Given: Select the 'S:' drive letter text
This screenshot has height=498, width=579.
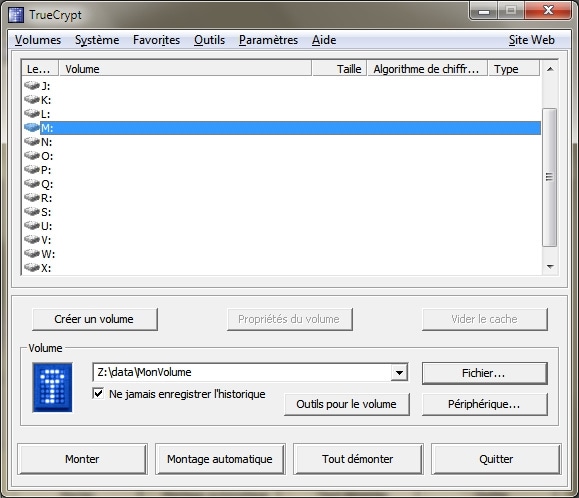Looking at the screenshot, I should [46, 212].
